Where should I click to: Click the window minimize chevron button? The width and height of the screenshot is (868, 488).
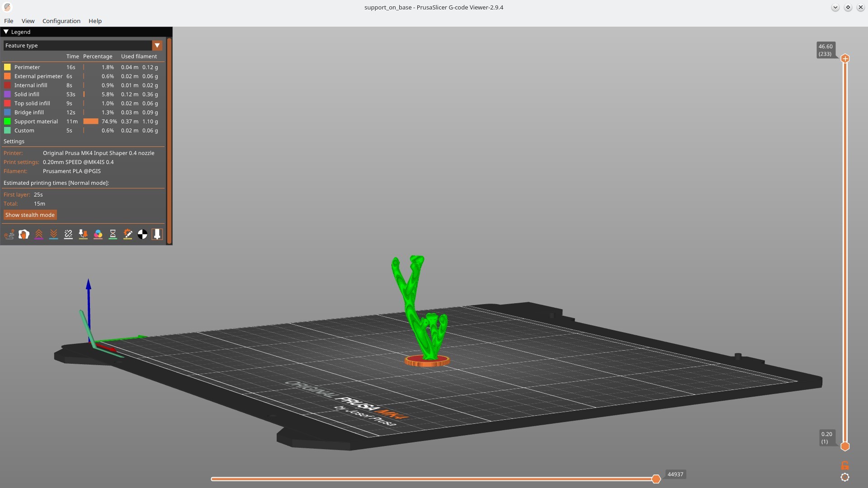coord(835,7)
